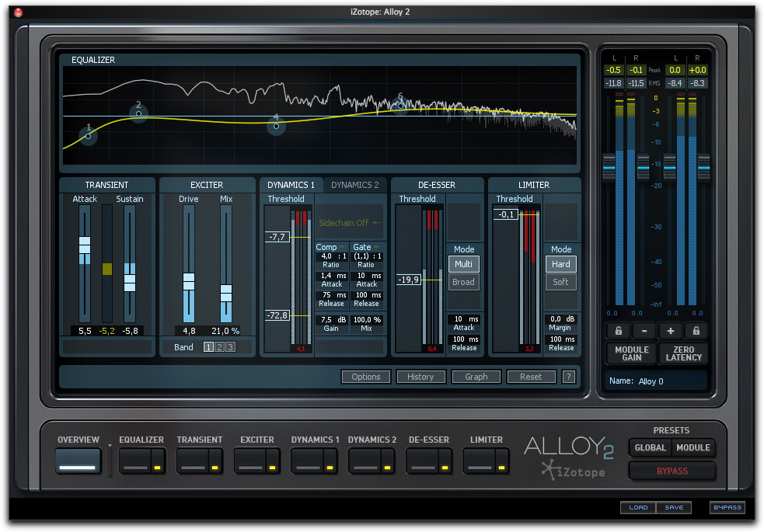Select Exciter band 3
This screenshot has height=532, width=764.
[x=231, y=347]
